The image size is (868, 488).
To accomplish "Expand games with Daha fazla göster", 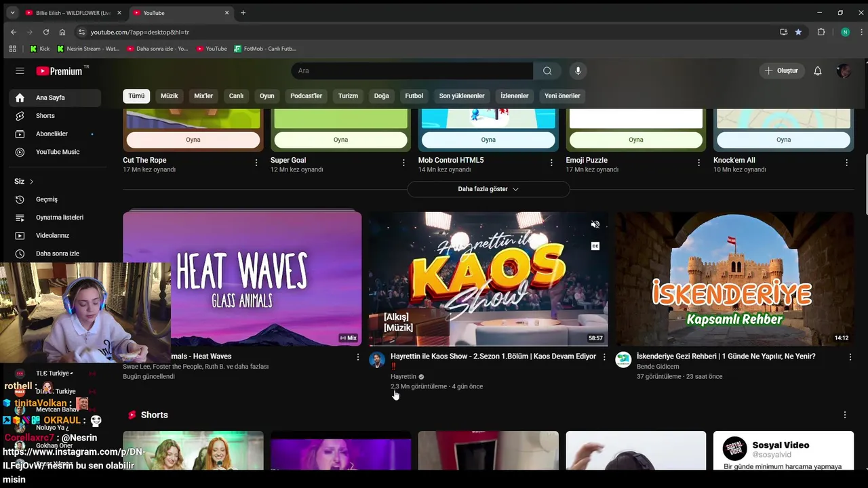I will (x=488, y=189).
